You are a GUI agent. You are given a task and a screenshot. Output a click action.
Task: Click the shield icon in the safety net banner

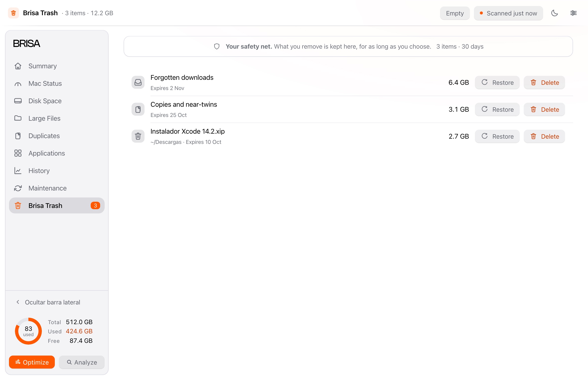pyautogui.click(x=217, y=46)
